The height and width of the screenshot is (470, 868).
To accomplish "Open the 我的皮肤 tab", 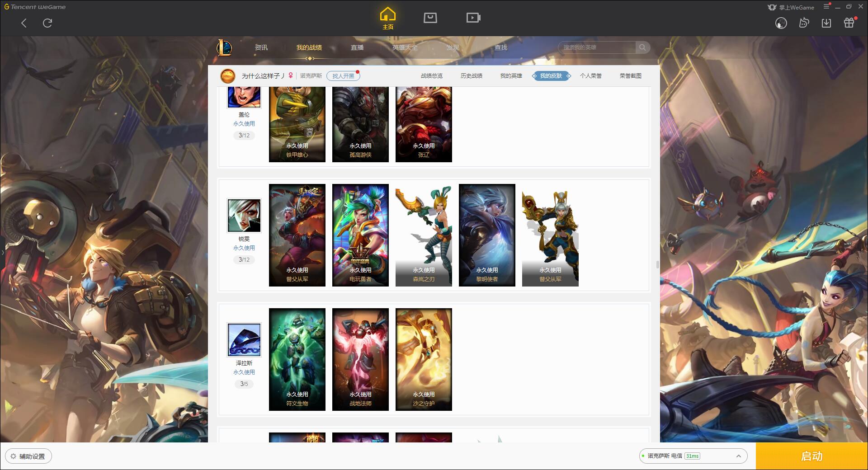I will [x=551, y=76].
